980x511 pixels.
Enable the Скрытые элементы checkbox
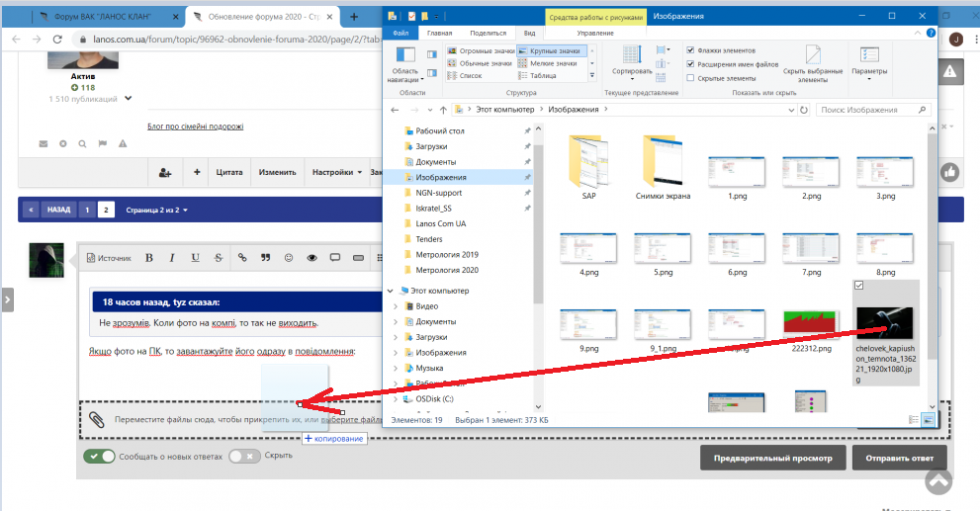(x=690, y=77)
